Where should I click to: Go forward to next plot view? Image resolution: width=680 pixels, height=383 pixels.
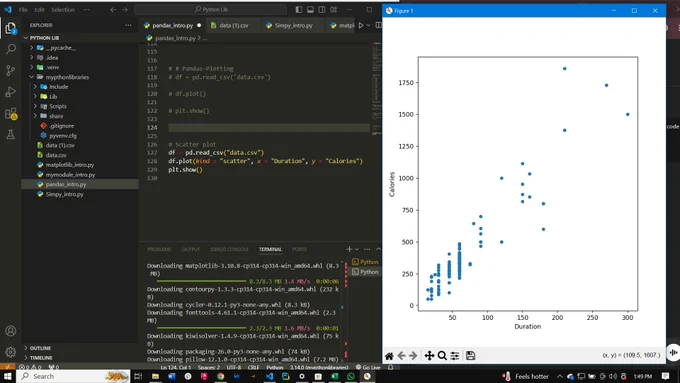413,356
